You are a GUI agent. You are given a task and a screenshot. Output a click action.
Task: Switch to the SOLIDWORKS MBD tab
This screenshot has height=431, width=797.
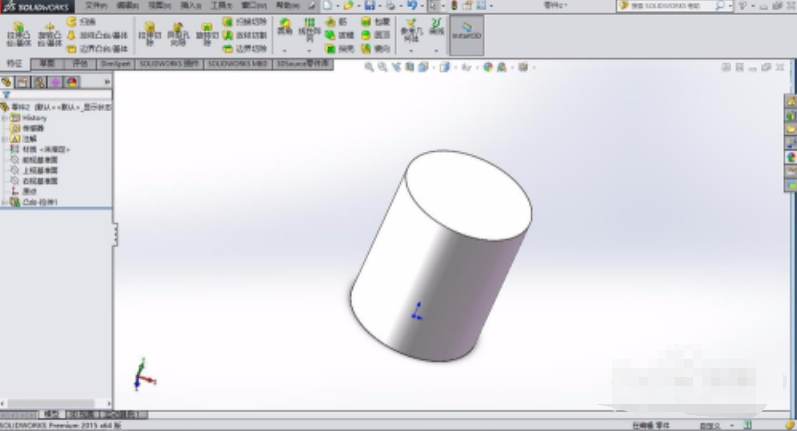point(237,64)
